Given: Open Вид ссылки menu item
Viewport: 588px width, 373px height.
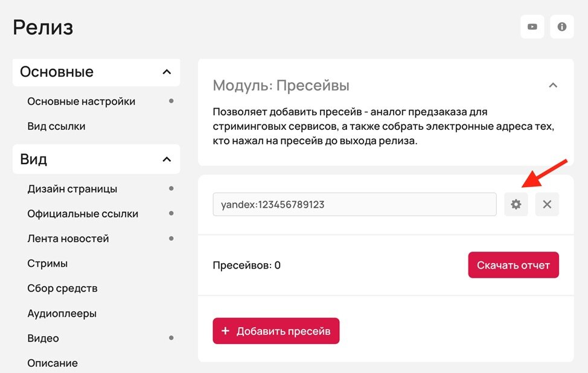Looking at the screenshot, I should pyautogui.click(x=56, y=126).
